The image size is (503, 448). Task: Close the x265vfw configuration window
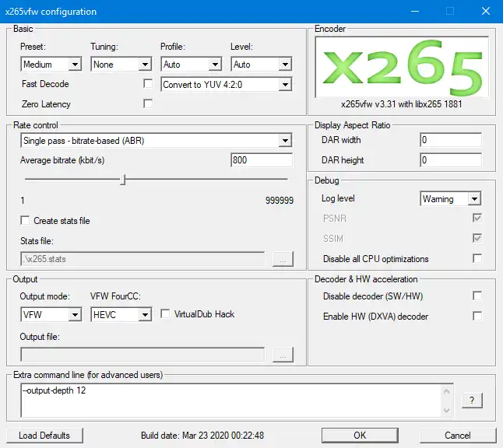486,11
